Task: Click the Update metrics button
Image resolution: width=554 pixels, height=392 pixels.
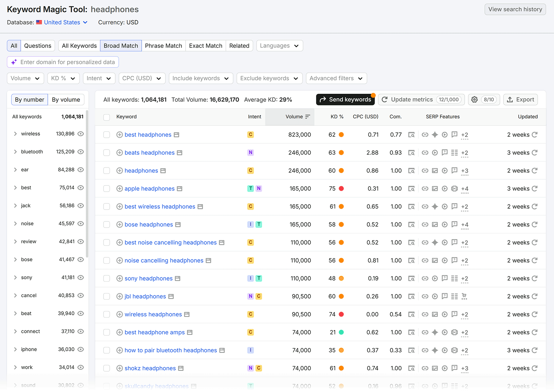Action: click(421, 100)
